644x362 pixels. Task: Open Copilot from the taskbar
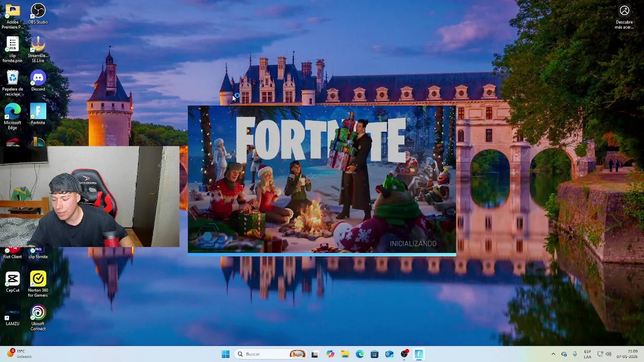(330, 354)
